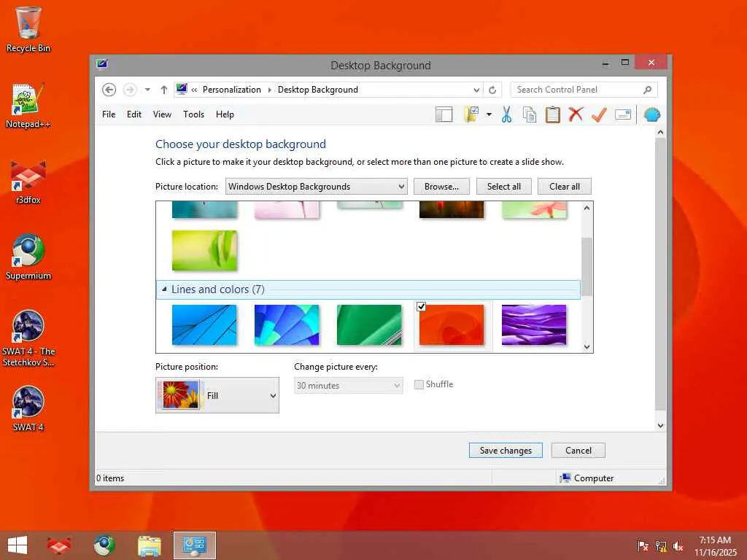Click the Control Panel taskbar button
The width and height of the screenshot is (747, 560).
(194, 545)
